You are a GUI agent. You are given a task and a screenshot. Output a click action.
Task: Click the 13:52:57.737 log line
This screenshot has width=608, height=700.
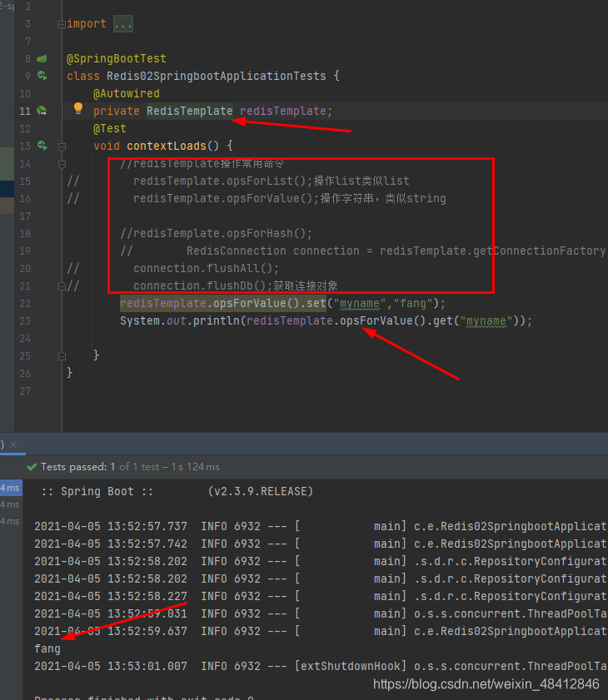coord(321,526)
